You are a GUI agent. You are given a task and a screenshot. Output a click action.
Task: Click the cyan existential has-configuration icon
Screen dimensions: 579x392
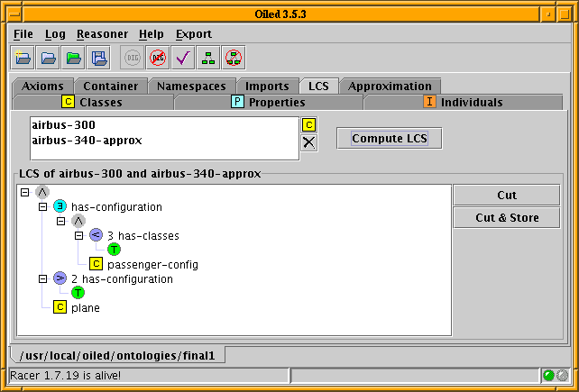(60, 206)
